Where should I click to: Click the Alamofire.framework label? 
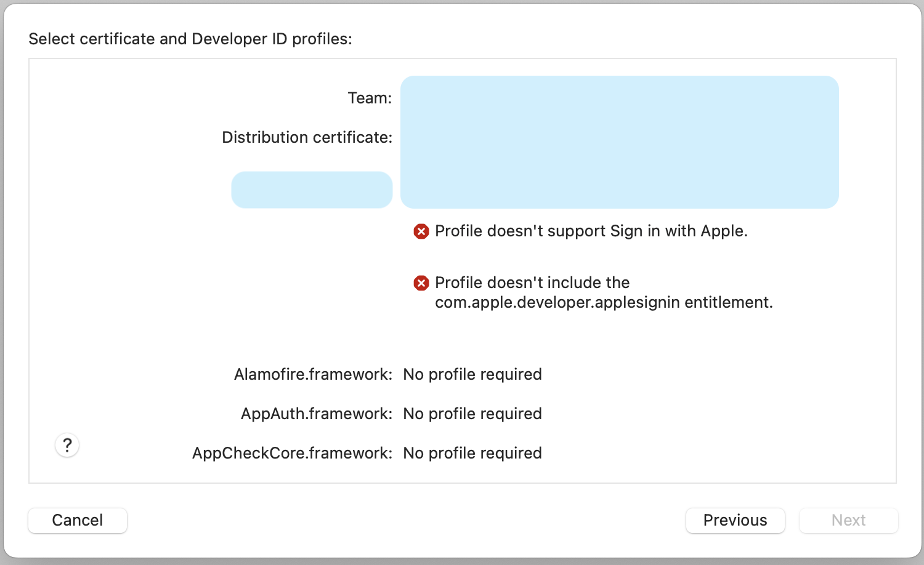313,374
